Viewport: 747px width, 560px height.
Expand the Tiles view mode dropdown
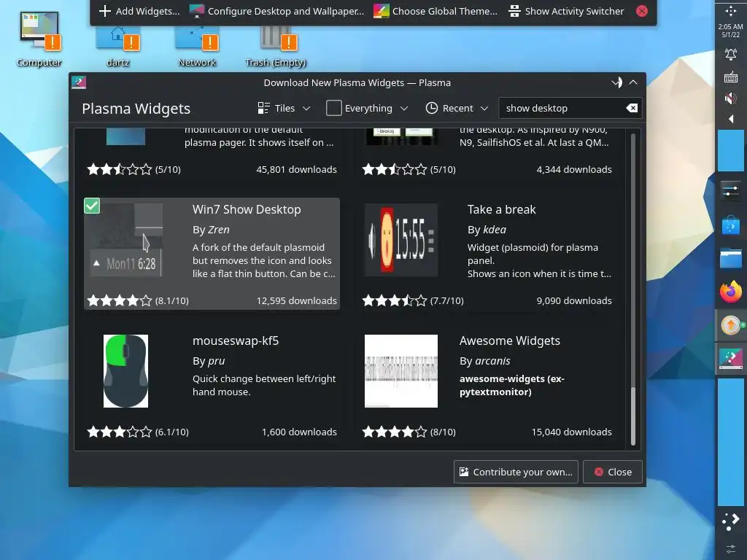pos(284,108)
